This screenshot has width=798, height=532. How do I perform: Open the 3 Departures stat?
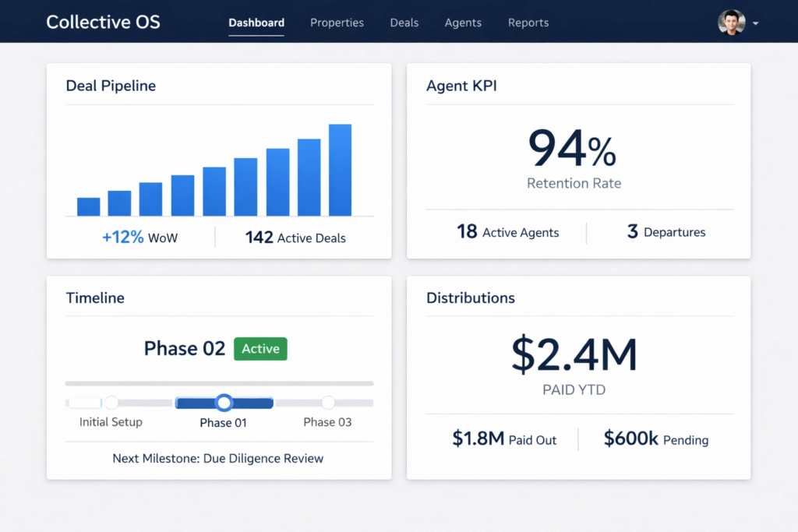[x=666, y=232]
